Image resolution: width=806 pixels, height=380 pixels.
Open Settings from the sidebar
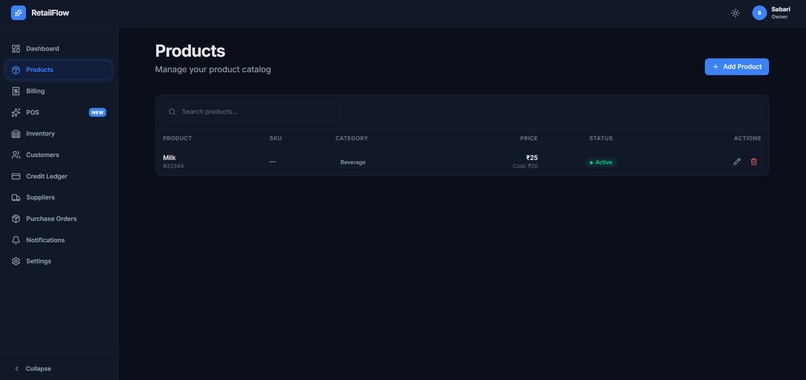59,261
